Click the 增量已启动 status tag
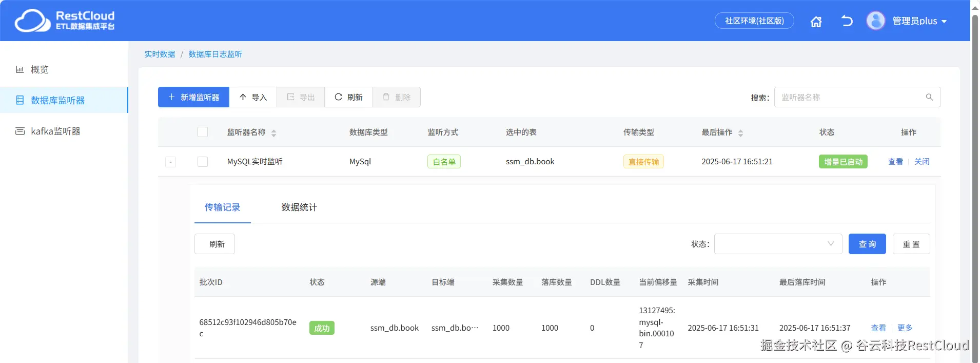 click(x=843, y=162)
